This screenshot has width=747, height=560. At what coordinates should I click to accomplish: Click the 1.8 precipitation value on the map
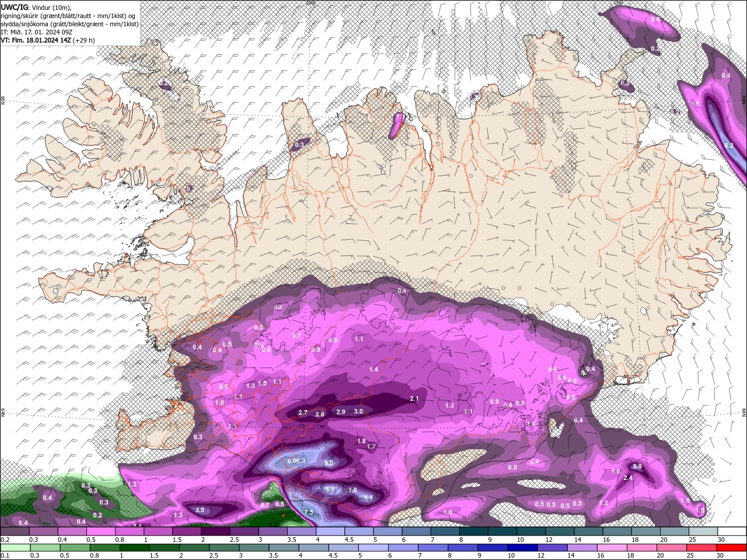[361, 442]
